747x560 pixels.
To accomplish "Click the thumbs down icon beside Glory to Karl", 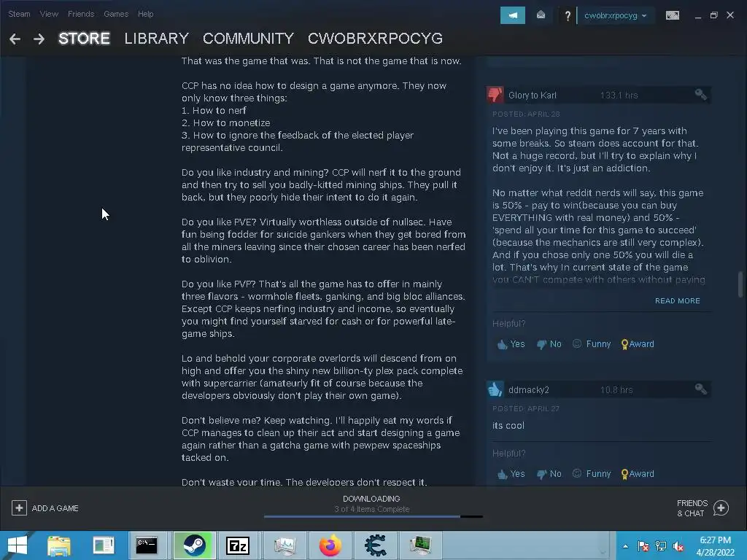I will [x=495, y=94].
